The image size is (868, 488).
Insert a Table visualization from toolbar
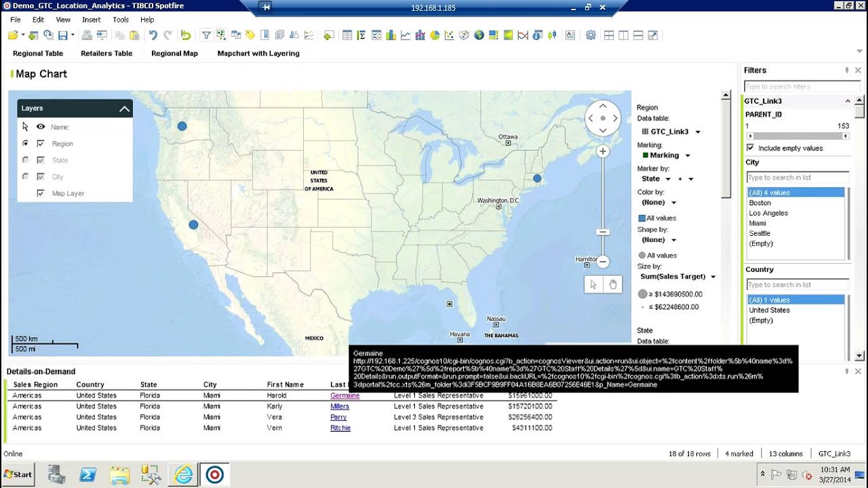347,35
